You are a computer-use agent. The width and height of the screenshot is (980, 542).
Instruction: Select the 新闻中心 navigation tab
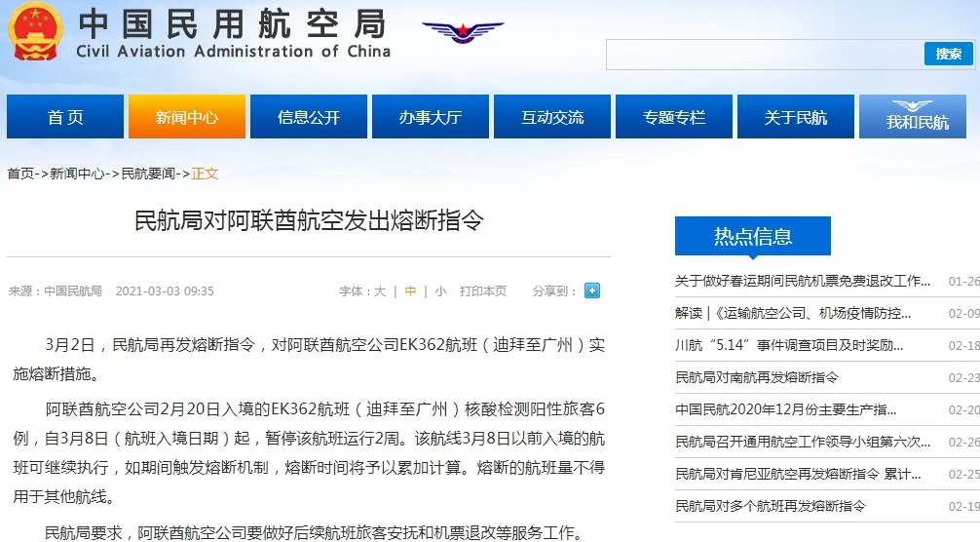point(187,117)
